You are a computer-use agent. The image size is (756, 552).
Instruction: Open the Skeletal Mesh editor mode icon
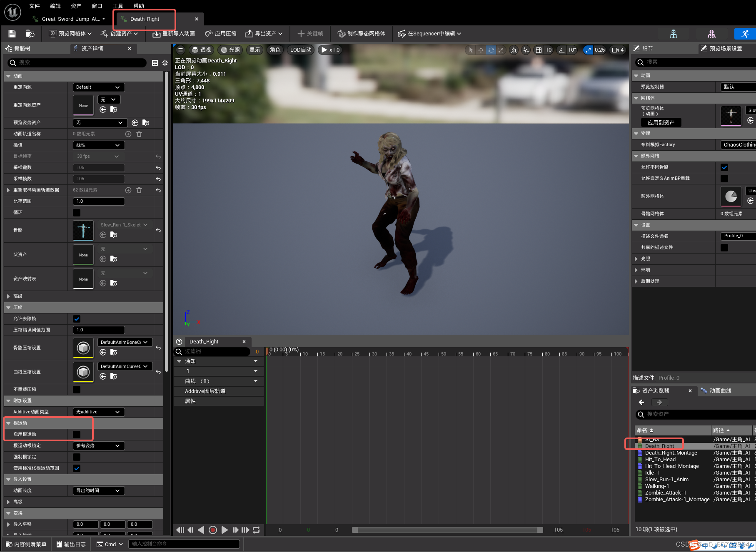tap(711, 34)
